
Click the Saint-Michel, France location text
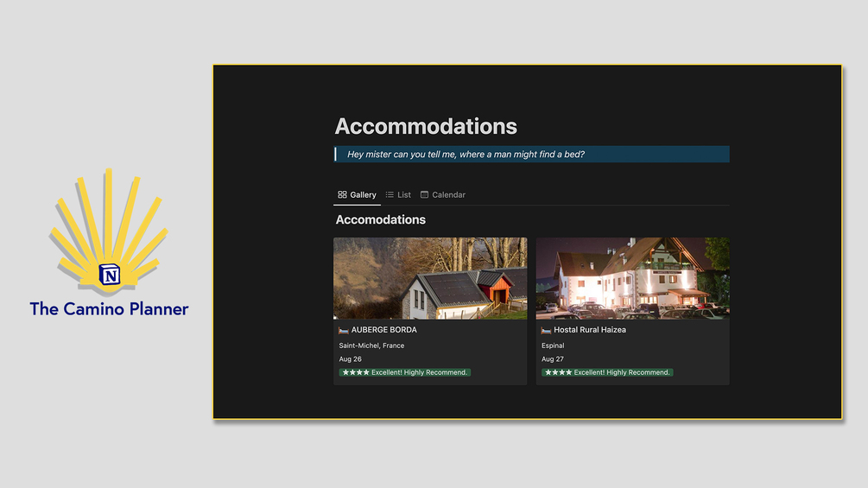[x=371, y=345]
